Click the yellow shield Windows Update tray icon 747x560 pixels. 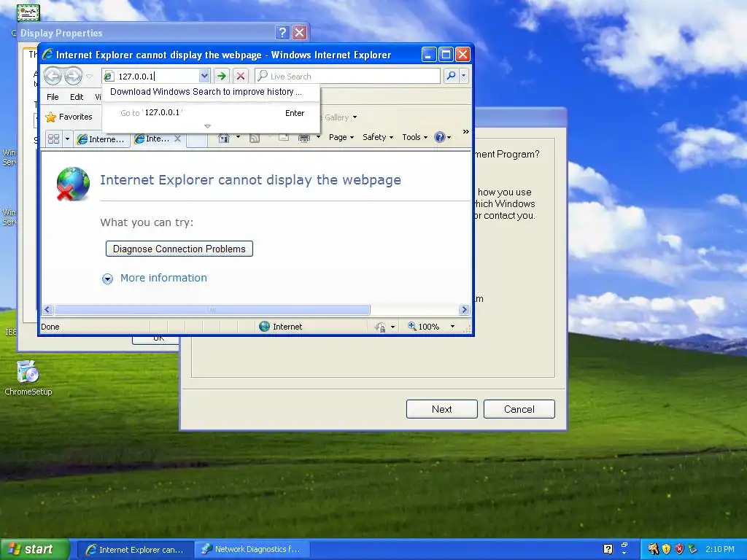(667, 549)
